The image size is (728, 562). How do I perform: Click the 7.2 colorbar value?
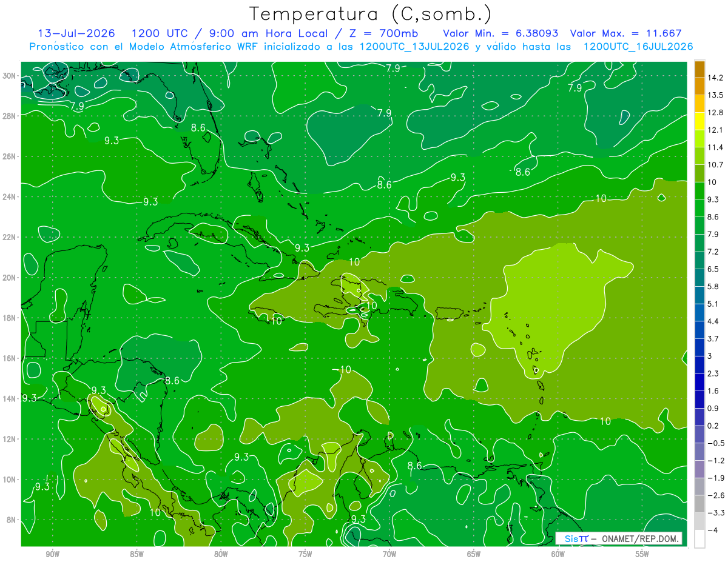(713, 252)
